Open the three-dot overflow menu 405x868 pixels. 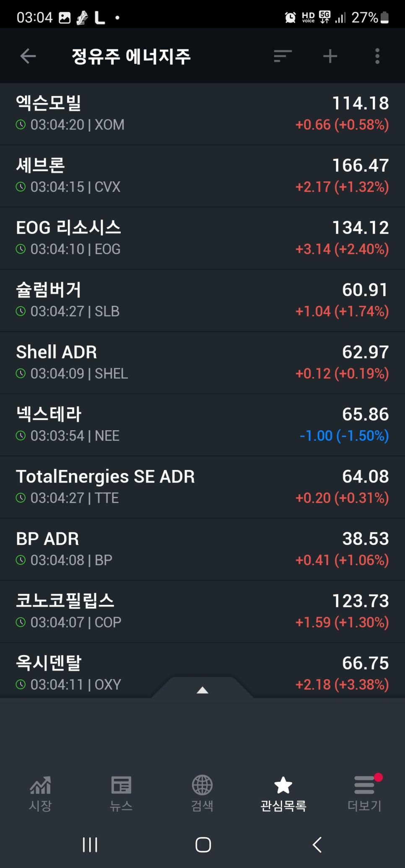(377, 56)
